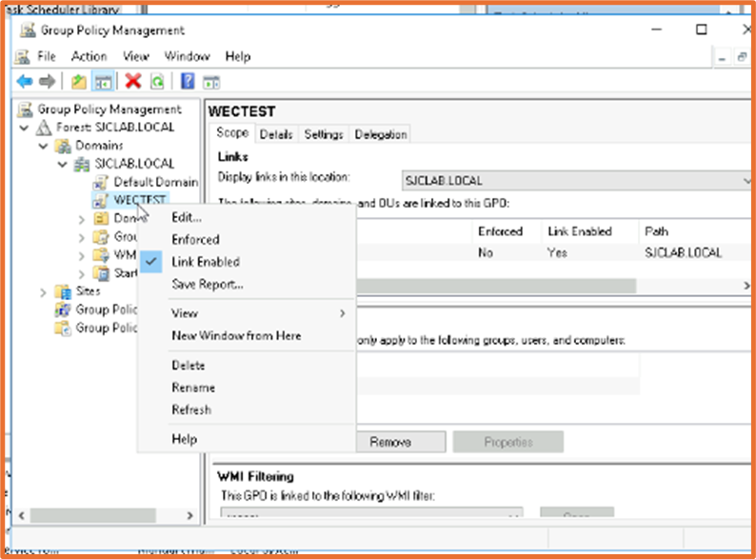Open the File menu
The image size is (756, 559).
tap(47, 57)
